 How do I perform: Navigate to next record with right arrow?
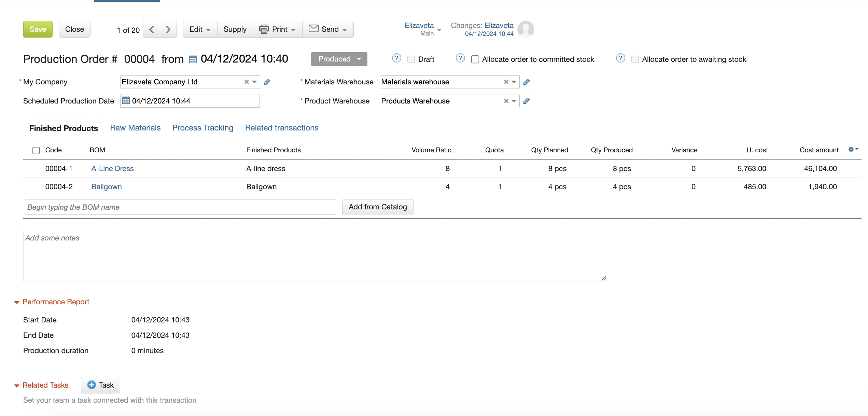(168, 29)
